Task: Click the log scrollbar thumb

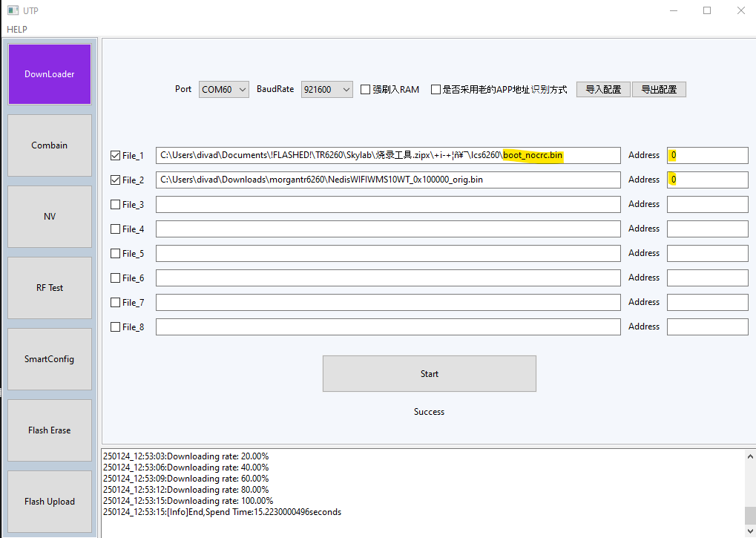Action: pos(750,516)
